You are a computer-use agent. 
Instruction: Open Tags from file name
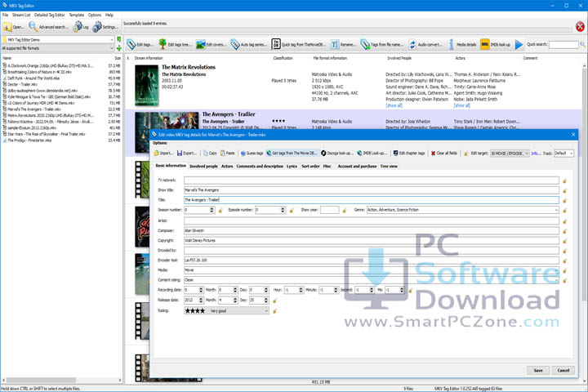pyautogui.click(x=382, y=45)
